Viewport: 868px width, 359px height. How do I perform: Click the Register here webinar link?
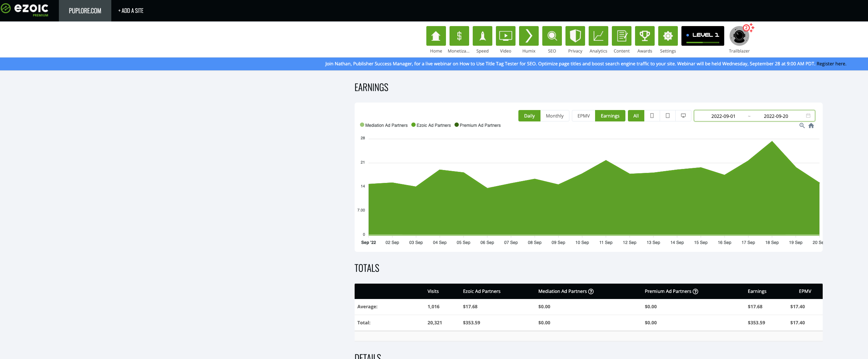(x=831, y=64)
